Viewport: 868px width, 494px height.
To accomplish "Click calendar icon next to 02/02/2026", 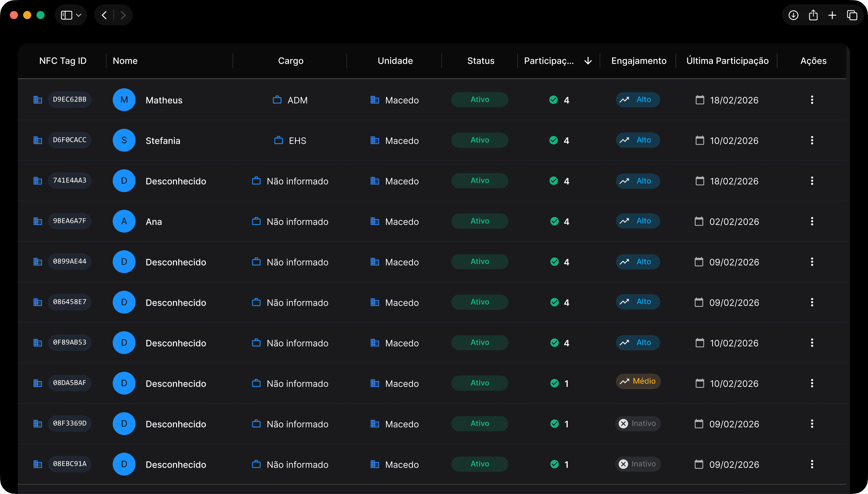I will [x=699, y=221].
